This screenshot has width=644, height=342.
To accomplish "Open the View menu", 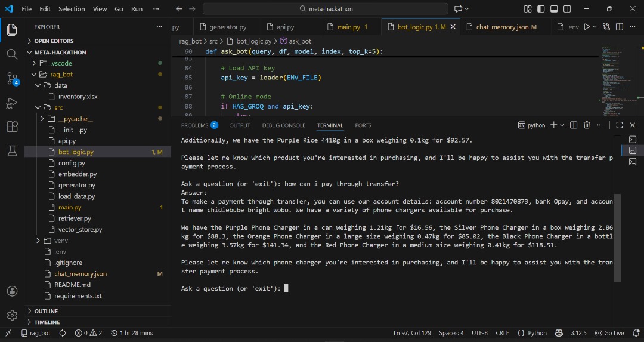I will 100,8.
